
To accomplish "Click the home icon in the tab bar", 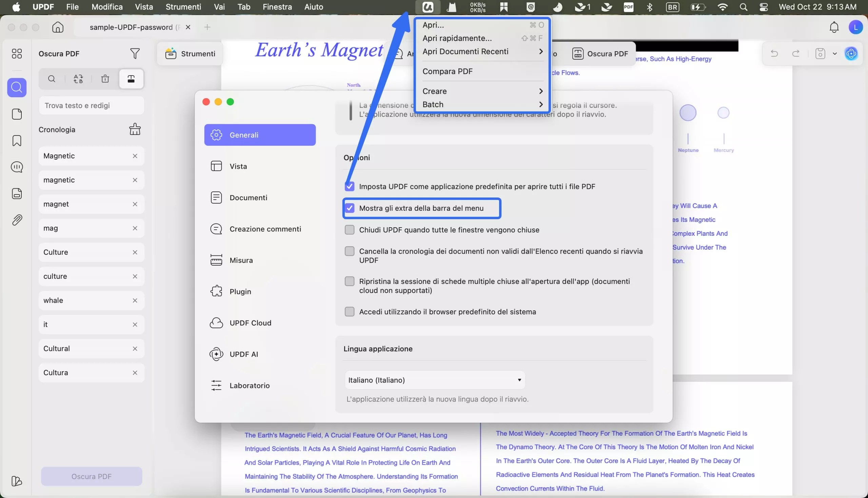I will tap(58, 27).
